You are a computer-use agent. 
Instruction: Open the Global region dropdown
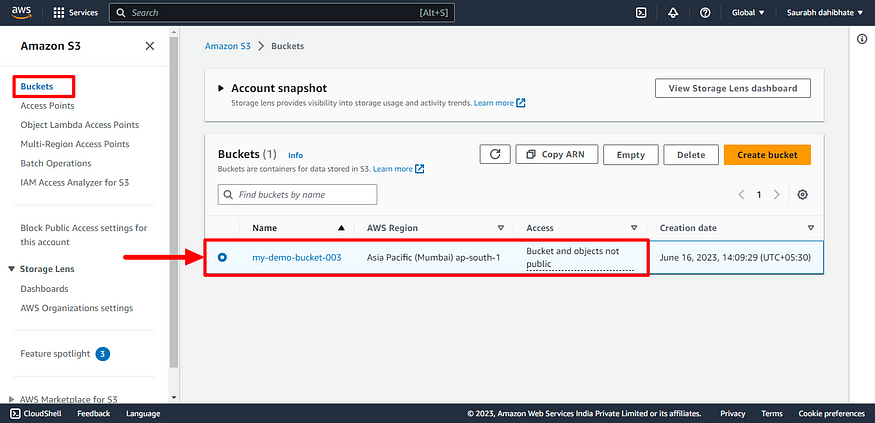[748, 13]
